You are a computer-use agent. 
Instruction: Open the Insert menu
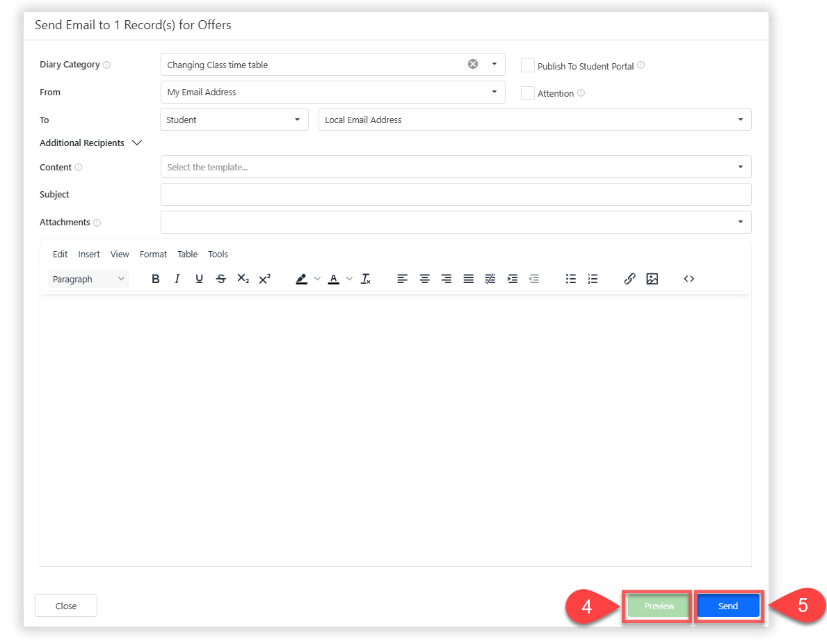(x=89, y=255)
